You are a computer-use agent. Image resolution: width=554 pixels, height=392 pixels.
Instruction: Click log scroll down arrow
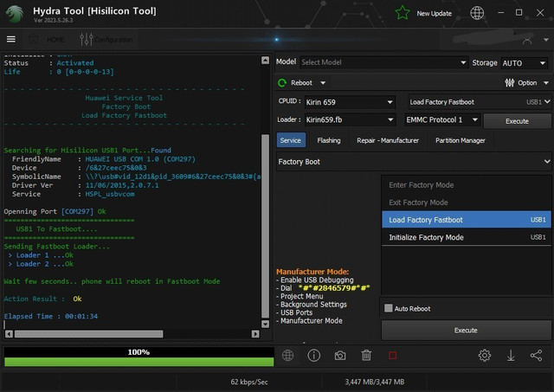click(x=265, y=324)
